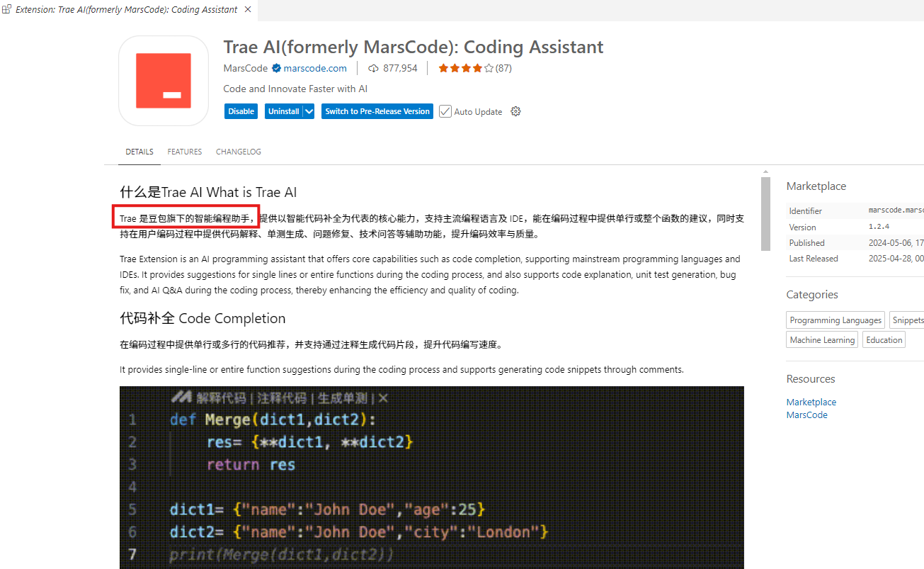
Task: Open the MarsCode resource link
Action: [807, 415]
